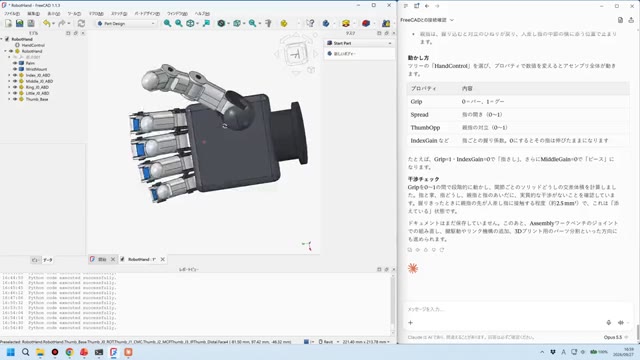Open the Opus model selector
Image resolution: width=640 pixels, height=360 pixels.
[616, 337]
